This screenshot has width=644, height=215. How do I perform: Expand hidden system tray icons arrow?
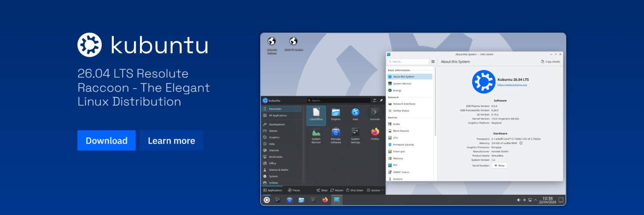pos(535,200)
